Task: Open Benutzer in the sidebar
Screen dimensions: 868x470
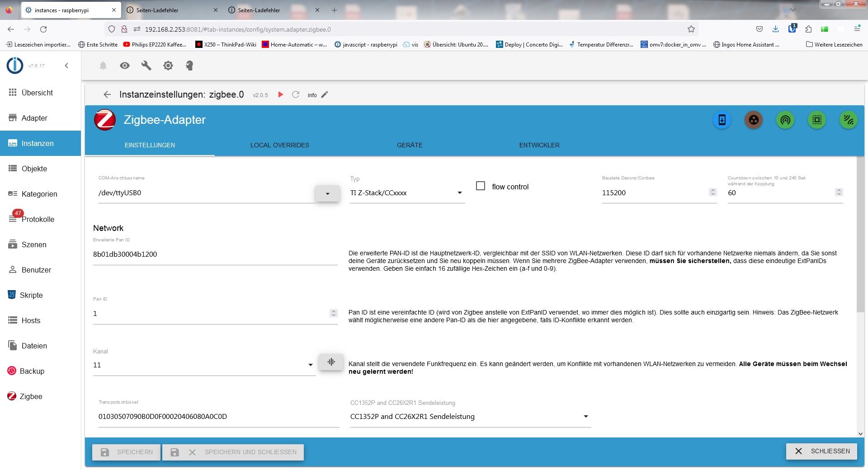Action: tap(41, 270)
